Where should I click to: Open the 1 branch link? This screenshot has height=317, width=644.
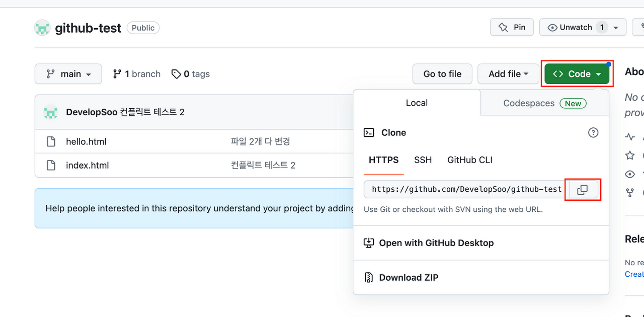tap(136, 74)
